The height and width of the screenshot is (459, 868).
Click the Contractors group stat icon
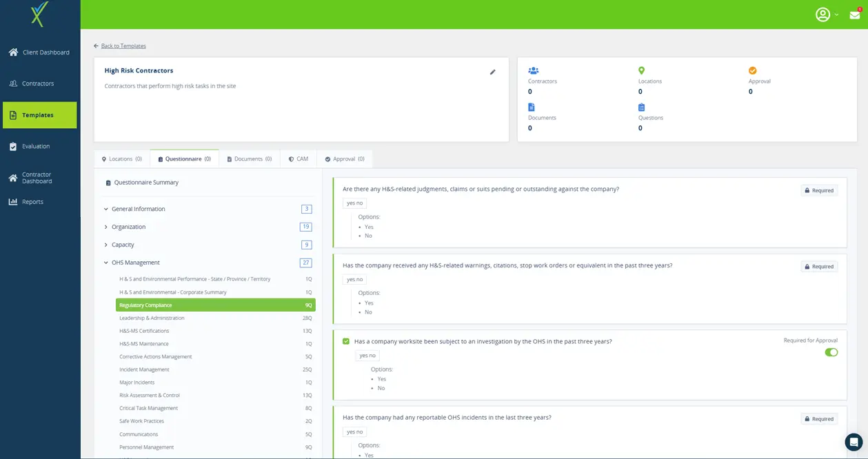(x=533, y=71)
